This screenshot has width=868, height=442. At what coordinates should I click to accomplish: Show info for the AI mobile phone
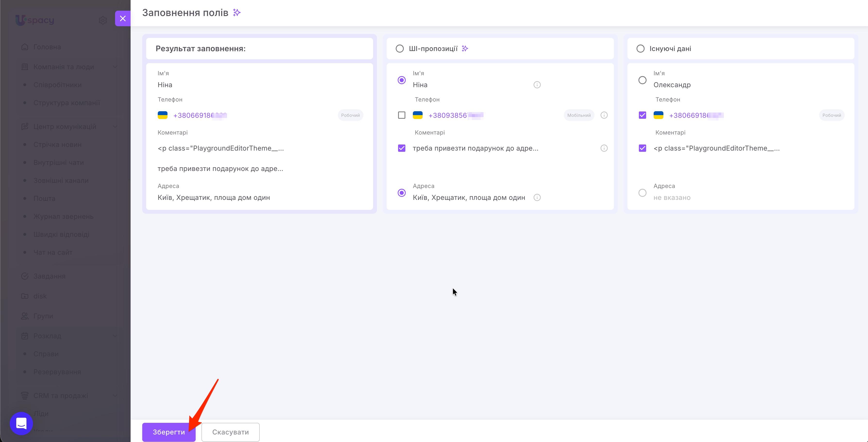604,115
